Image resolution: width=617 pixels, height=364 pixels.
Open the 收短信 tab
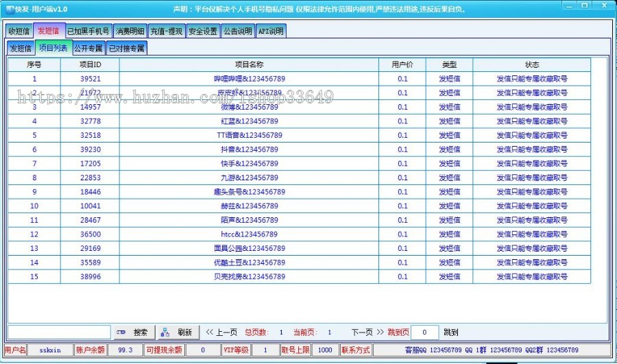click(19, 31)
